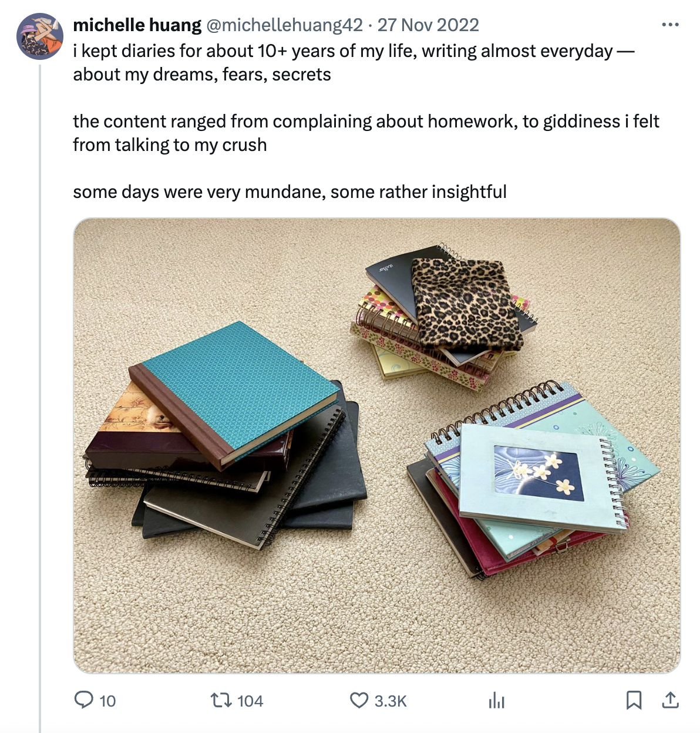Bookmark this tweet
Image resolution: width=700 pixels, height=733 pixels.
click(634, 700)
